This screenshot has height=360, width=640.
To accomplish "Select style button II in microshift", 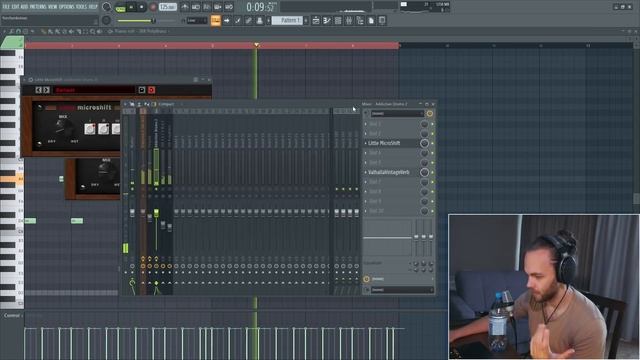I will point(104,129).
